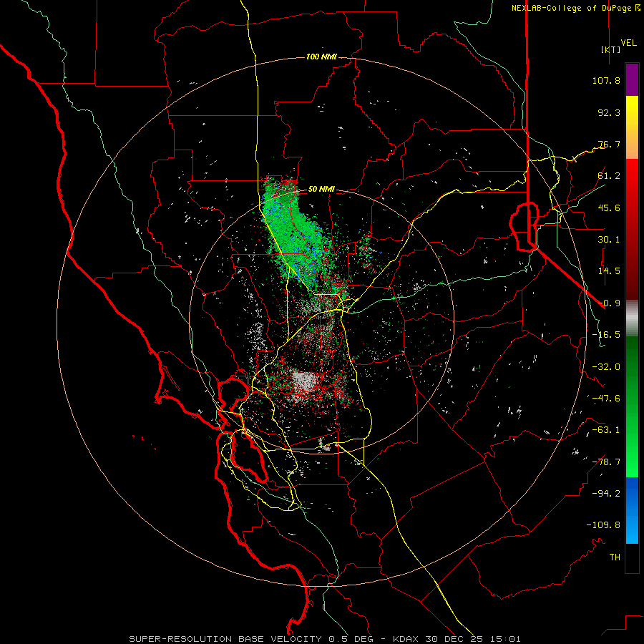Select the 92.3 value on the velocity scale
Screen dimensions: 644x644
(x=609, y=112)
